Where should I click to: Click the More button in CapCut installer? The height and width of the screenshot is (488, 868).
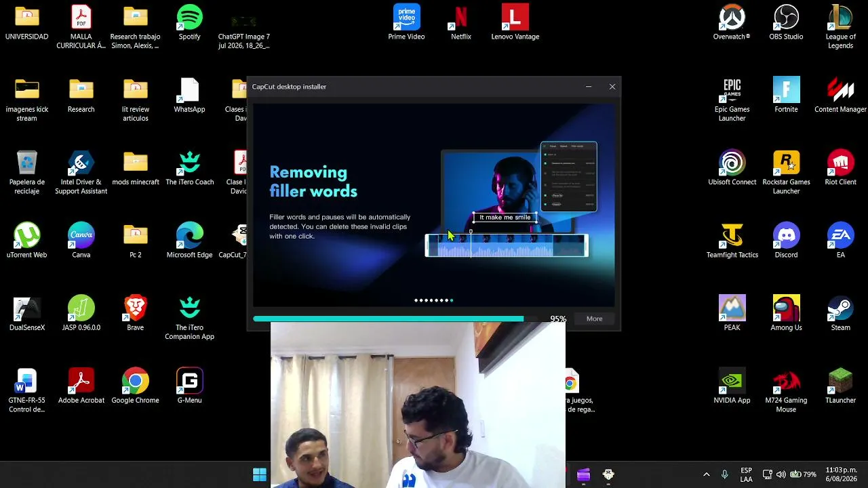(594, 319)
